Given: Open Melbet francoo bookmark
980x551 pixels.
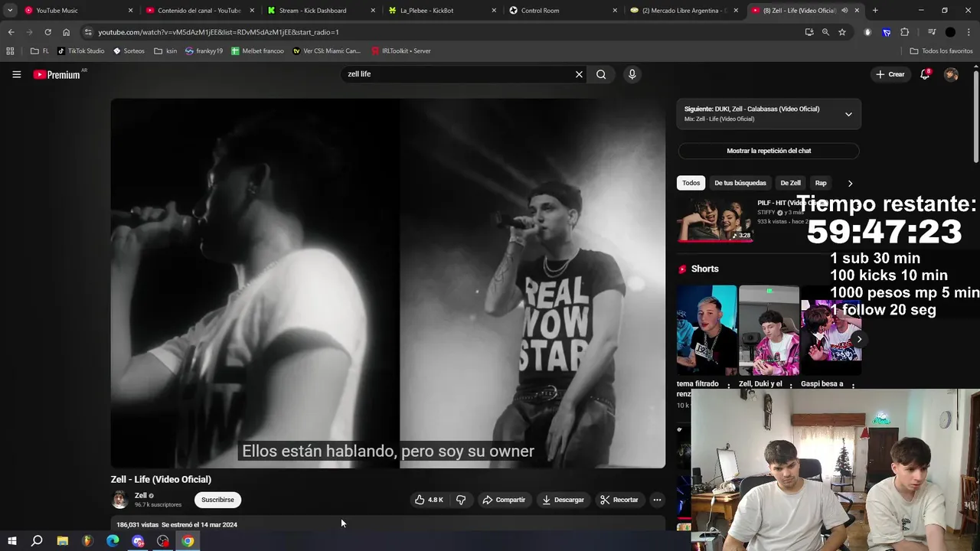Looking at the screenshot, I should 258,51.
